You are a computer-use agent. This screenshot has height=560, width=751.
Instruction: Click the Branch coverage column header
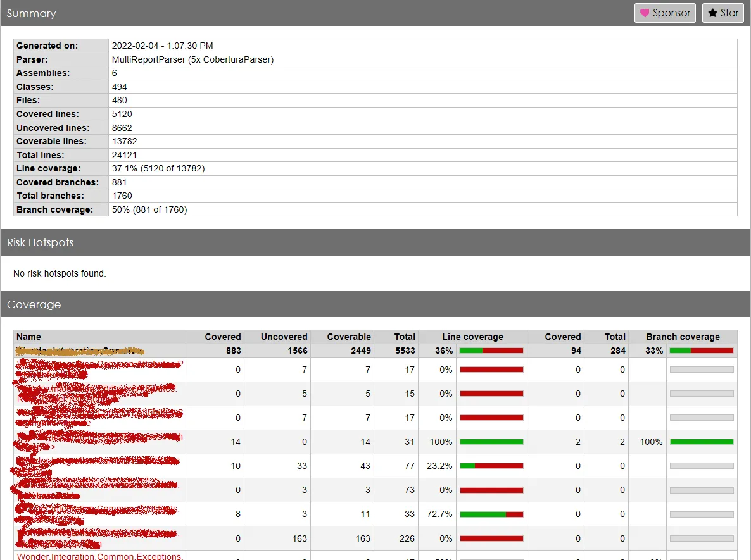point(683,337)
